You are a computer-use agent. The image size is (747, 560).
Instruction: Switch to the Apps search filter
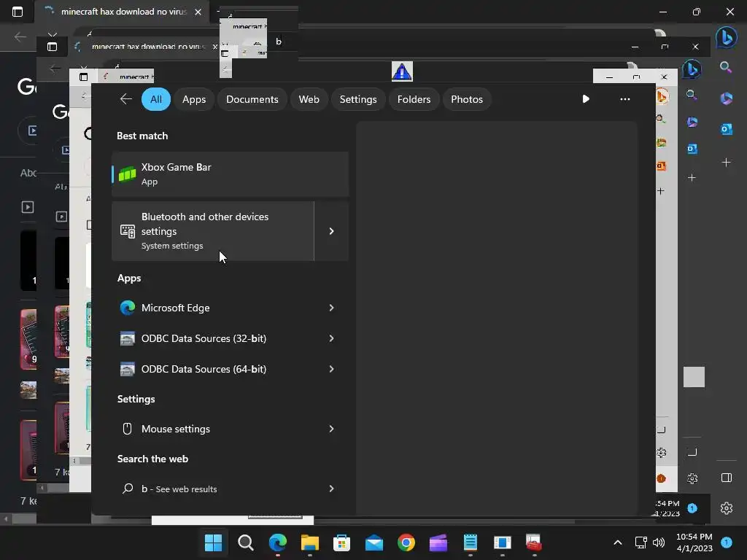pyautogui.click(x=194, y=99)
